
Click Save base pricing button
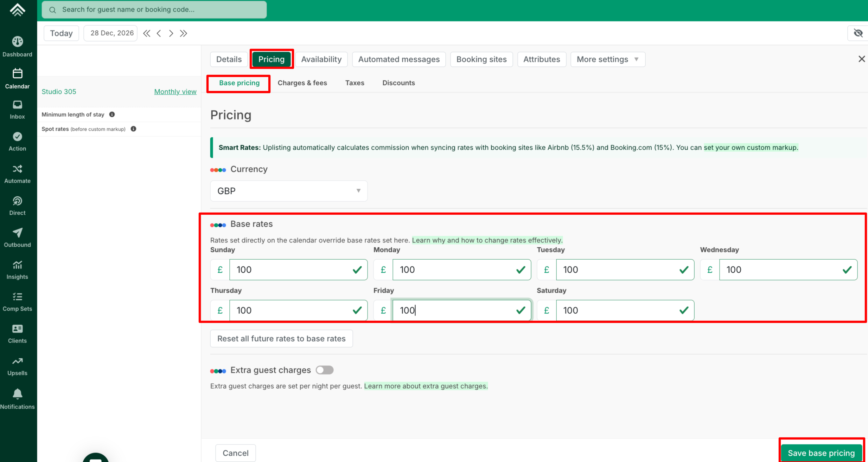point(821,453)
